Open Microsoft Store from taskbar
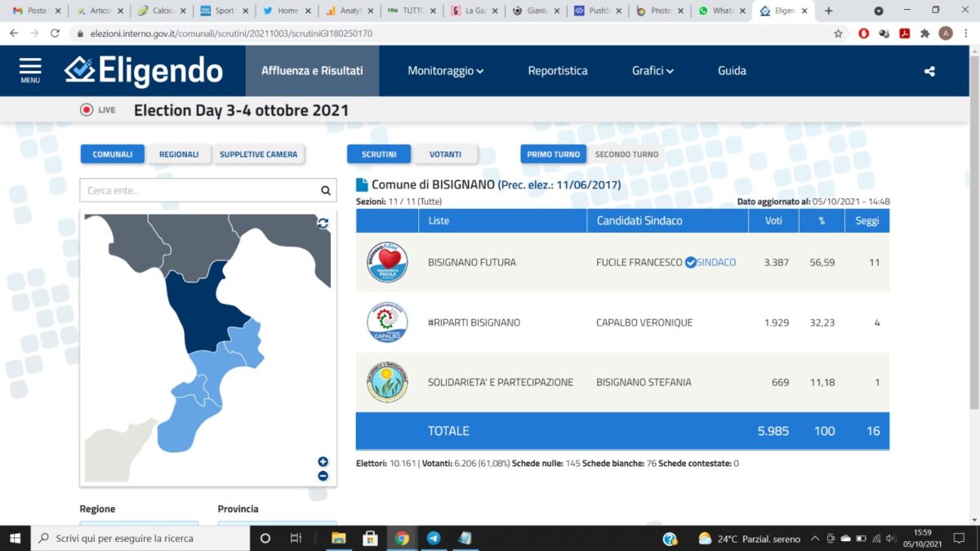980x551 pixels. pos(370,539)
